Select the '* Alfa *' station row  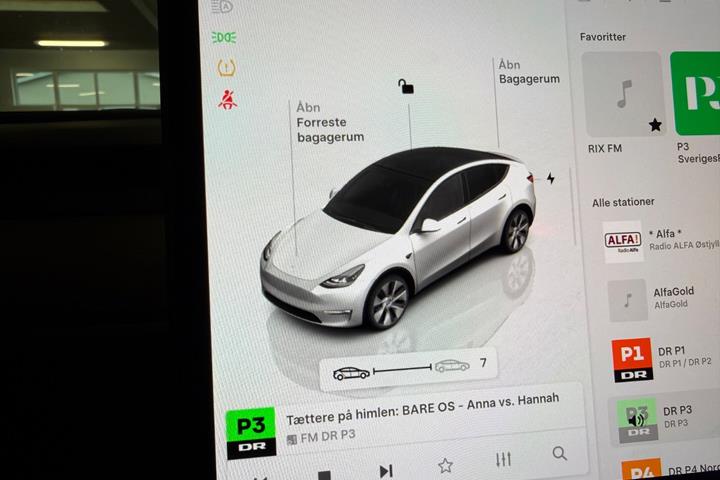coord(661,241)
